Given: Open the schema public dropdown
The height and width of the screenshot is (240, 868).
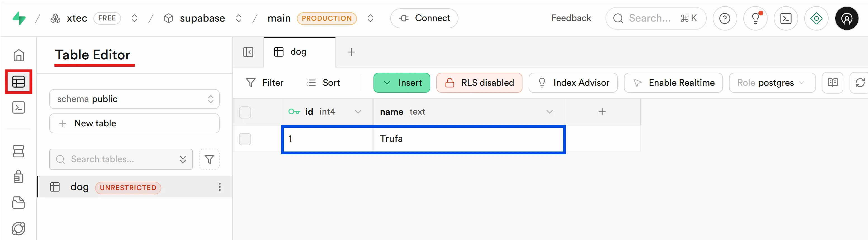Looking at the screenshot, I should pos(134,99).
